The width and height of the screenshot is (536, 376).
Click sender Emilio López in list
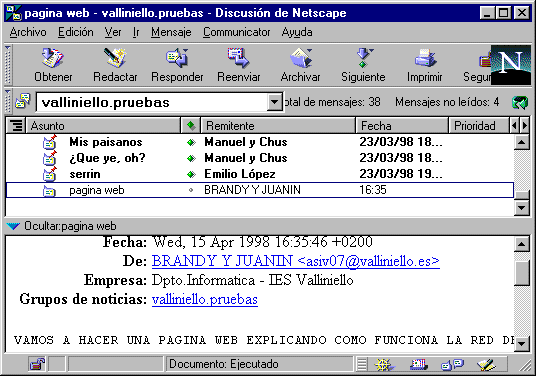click(x=240, y=174)
